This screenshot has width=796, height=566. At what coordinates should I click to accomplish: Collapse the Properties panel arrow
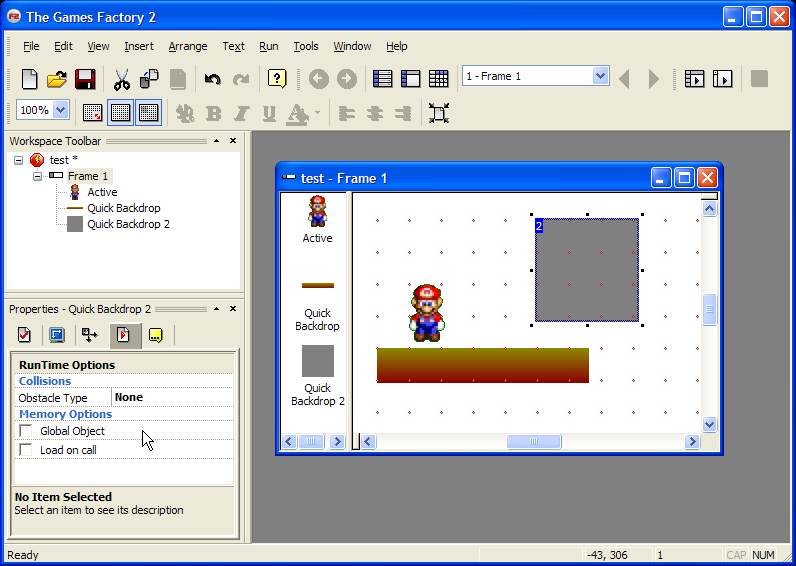point(217,309)
